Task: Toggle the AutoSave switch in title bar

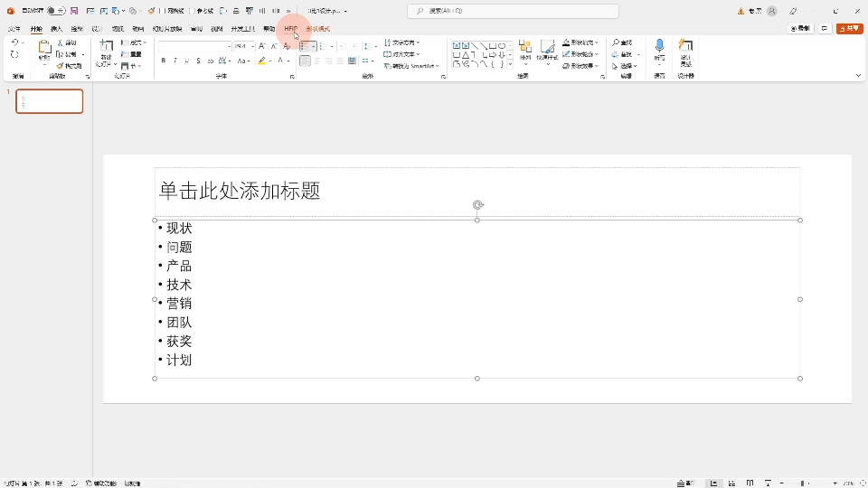Action: point(56,11)
